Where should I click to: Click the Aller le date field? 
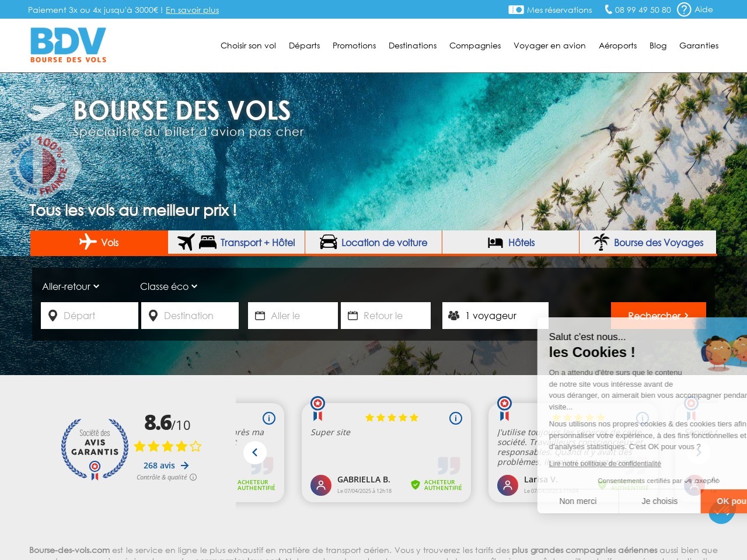tap(293, 316)
